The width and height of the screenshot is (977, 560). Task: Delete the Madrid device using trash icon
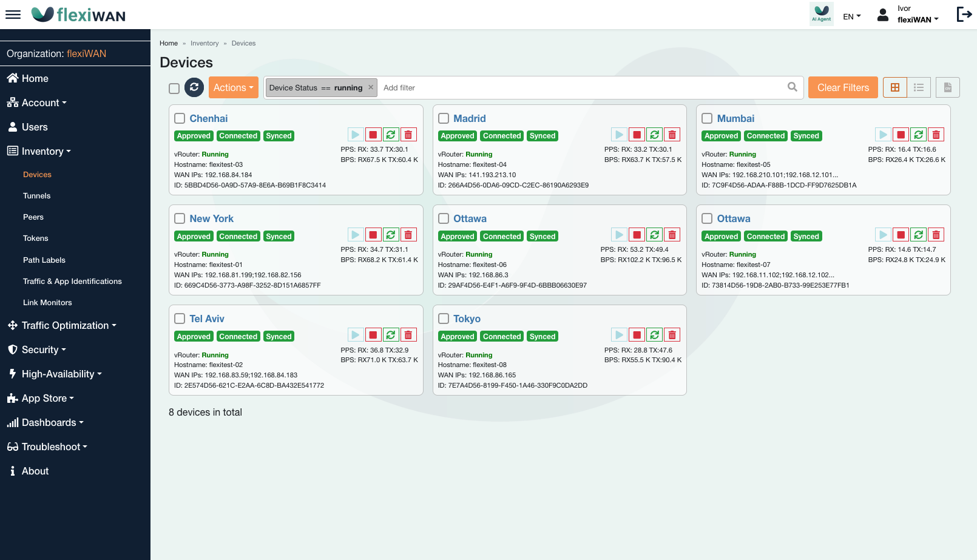672,135
